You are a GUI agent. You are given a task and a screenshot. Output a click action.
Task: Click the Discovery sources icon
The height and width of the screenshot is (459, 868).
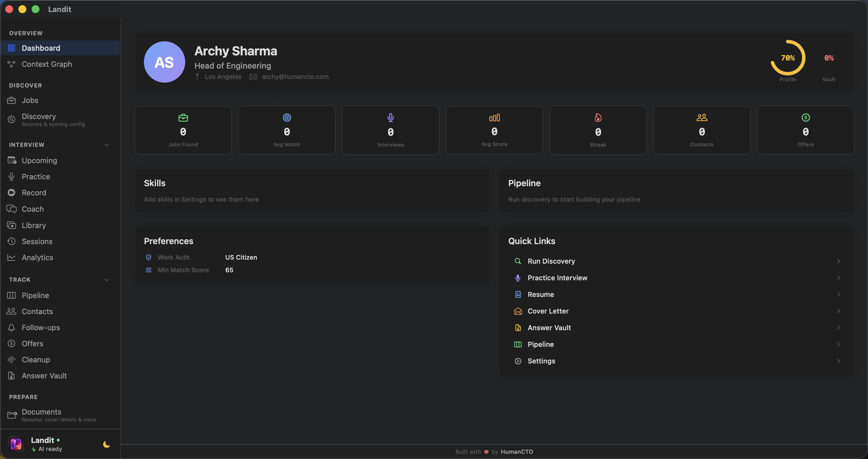(11, 119)
